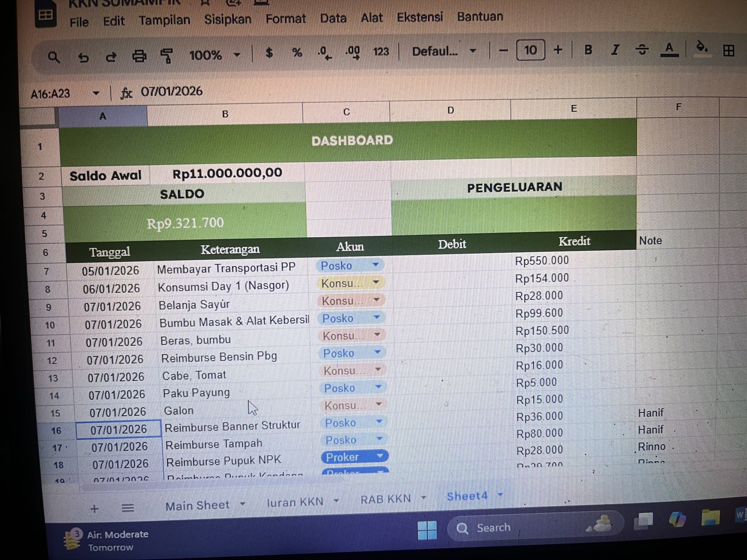Image resolution: width=747 pixels, height=560 pixels.
Task: Format selection as percent
Action: click(x=298, y=52)
